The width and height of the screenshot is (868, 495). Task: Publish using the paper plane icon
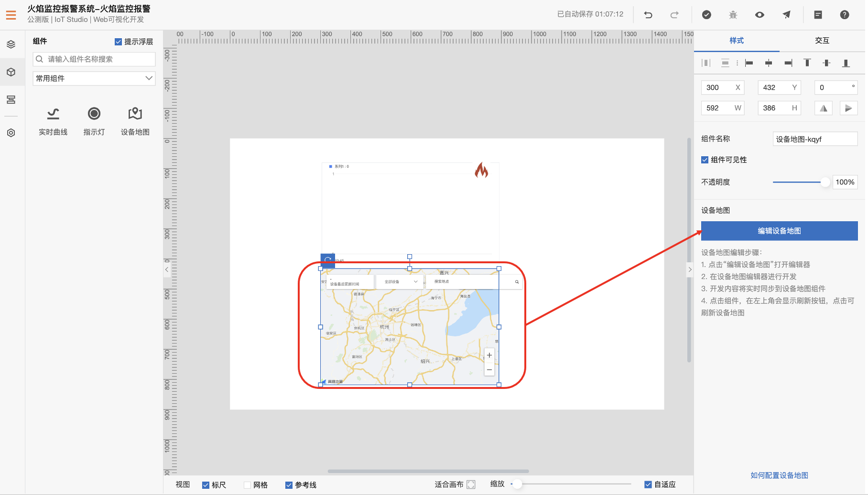tap(786, 15)
